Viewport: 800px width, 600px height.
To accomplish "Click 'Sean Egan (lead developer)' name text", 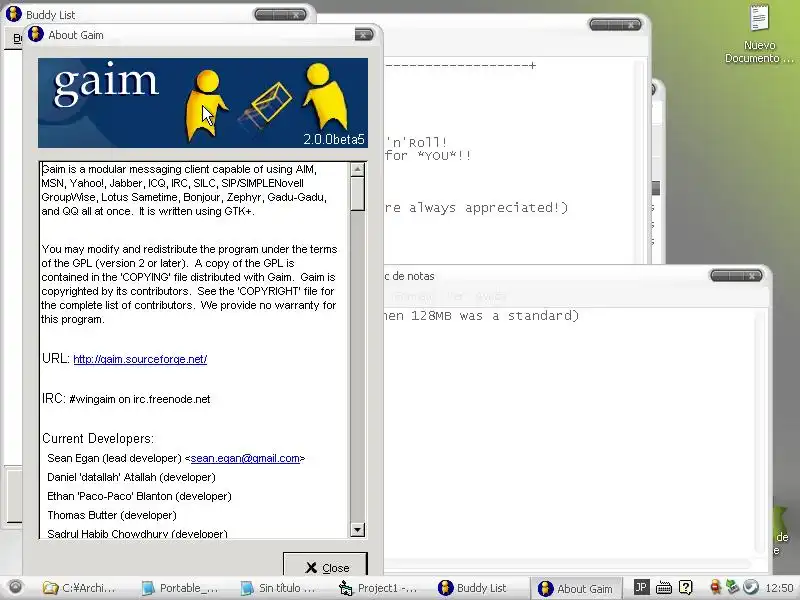I will tap(114, 458).
